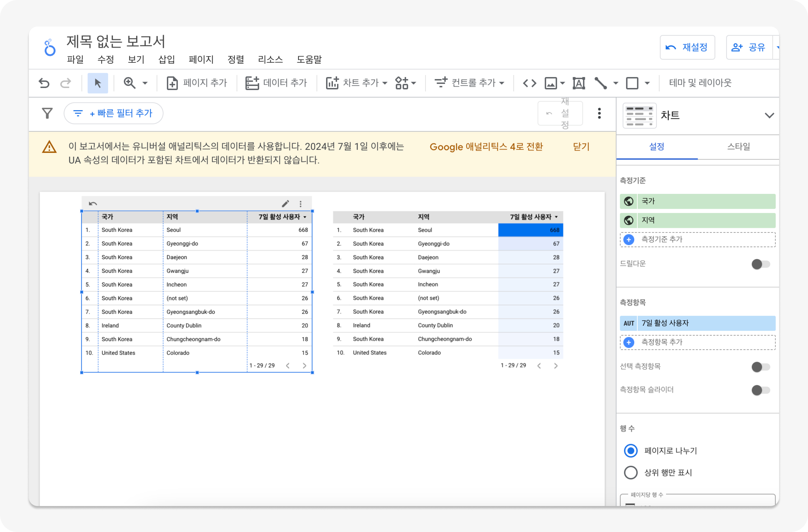This screenshot has height=532, width=808.
Task: Toggle the 측정항목 슬라이더 switch
Action: (760, 390)
